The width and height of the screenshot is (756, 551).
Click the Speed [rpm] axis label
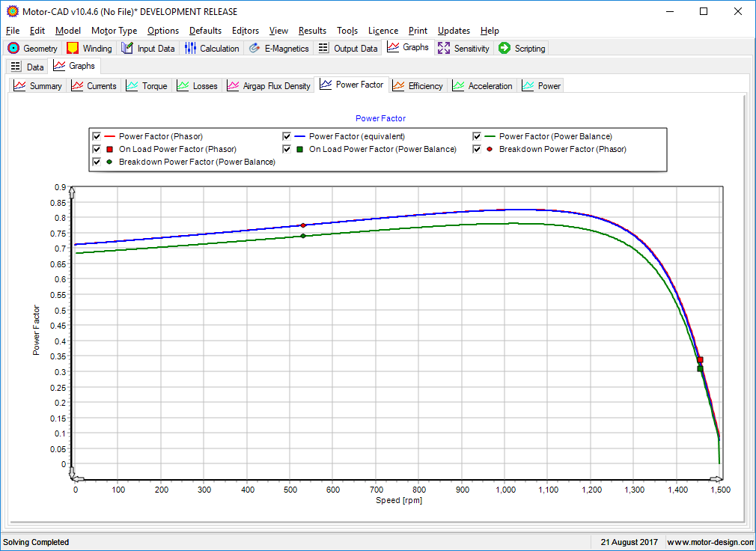(x=399, y=500)
